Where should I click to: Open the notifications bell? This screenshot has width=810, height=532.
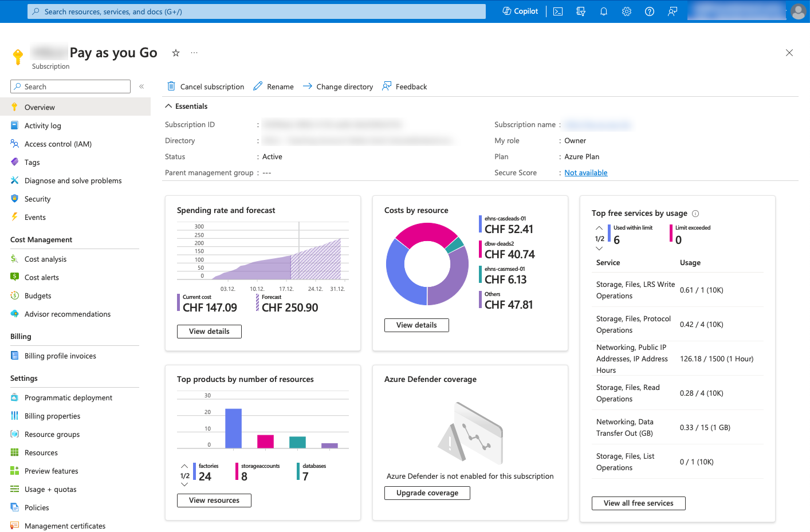coord(604,11)
